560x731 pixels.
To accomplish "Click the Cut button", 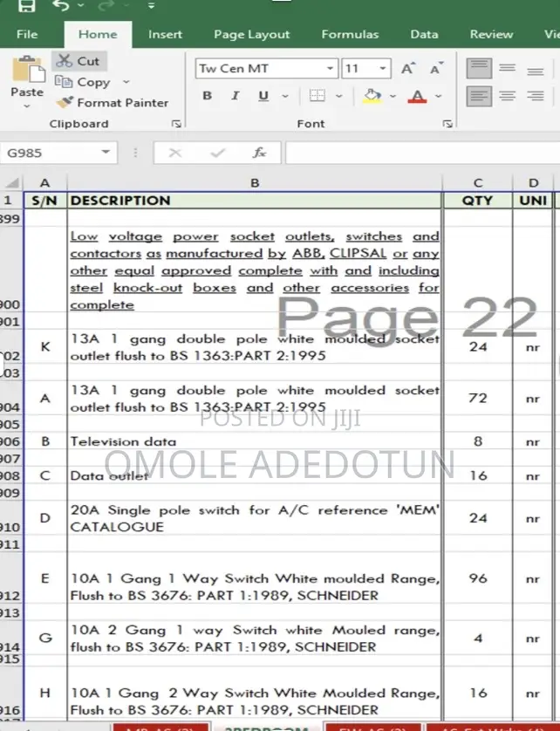I will (x=79, y=61).
